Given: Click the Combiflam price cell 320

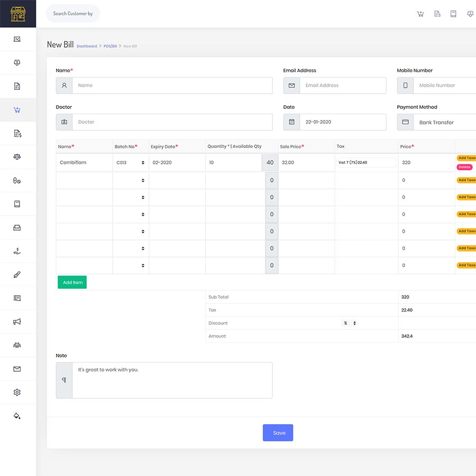Looking at the screenshot, I should (426, 162).
